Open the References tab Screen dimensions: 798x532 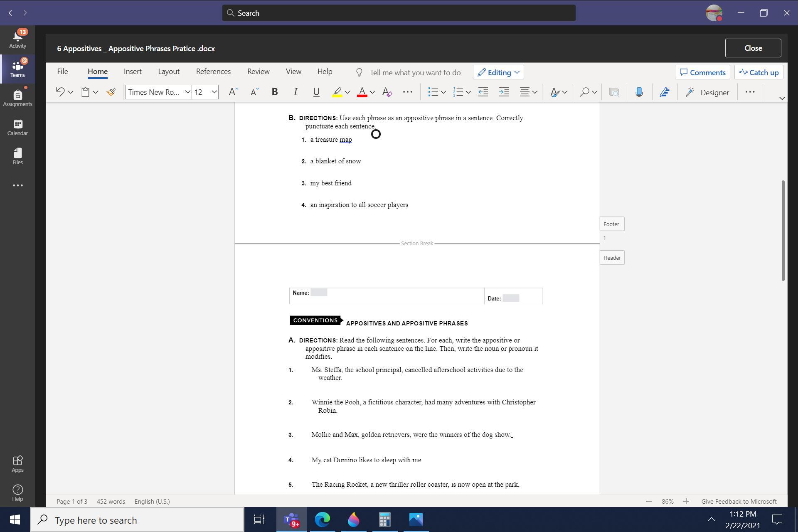tap(213, 71)
